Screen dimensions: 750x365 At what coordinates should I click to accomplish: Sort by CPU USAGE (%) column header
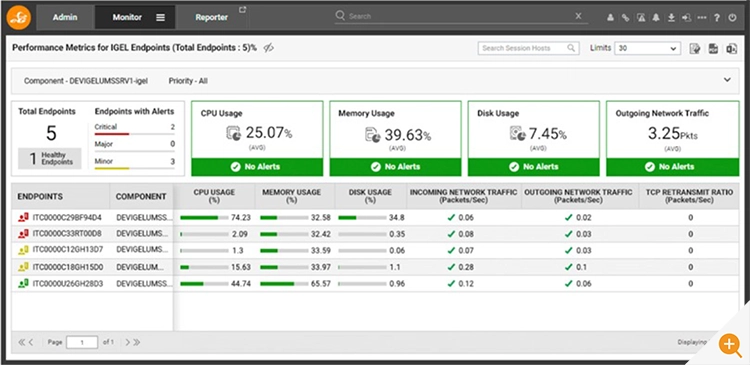tap(214, 196)
